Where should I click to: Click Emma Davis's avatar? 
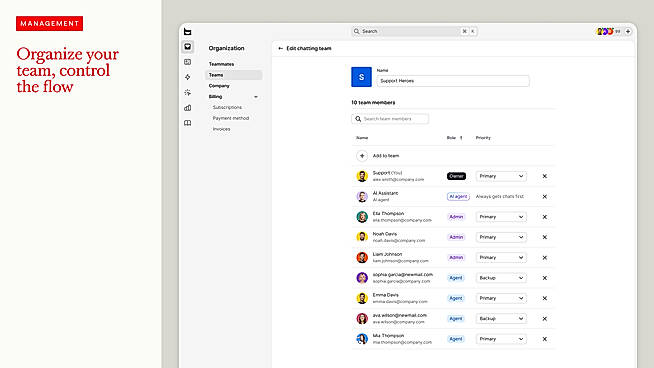coord(362,298)
